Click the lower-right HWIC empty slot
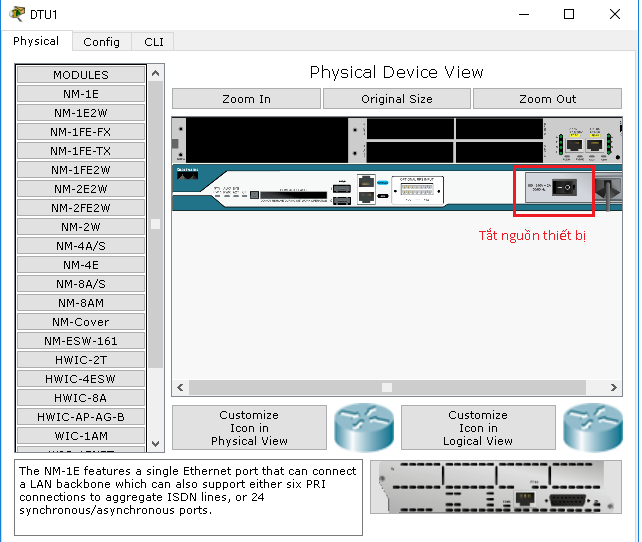642x542 pixels. 499,152
